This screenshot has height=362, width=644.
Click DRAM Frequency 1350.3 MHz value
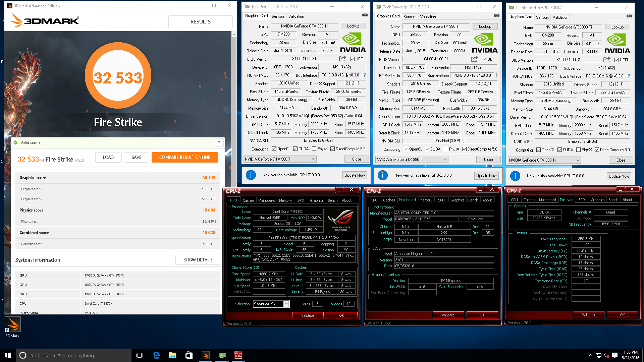click(586, 239)
